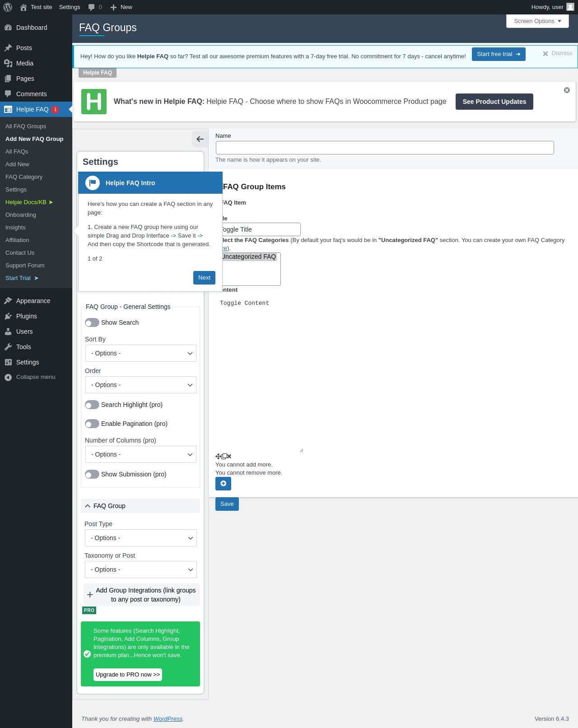Screen dimensions: 578x728
Task: Toggle the Show Search switch
Action: point(92,322)
